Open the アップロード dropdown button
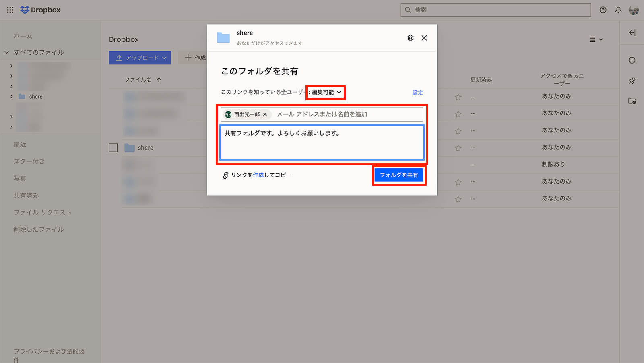644x363 pixels. [x=140, y=58]
